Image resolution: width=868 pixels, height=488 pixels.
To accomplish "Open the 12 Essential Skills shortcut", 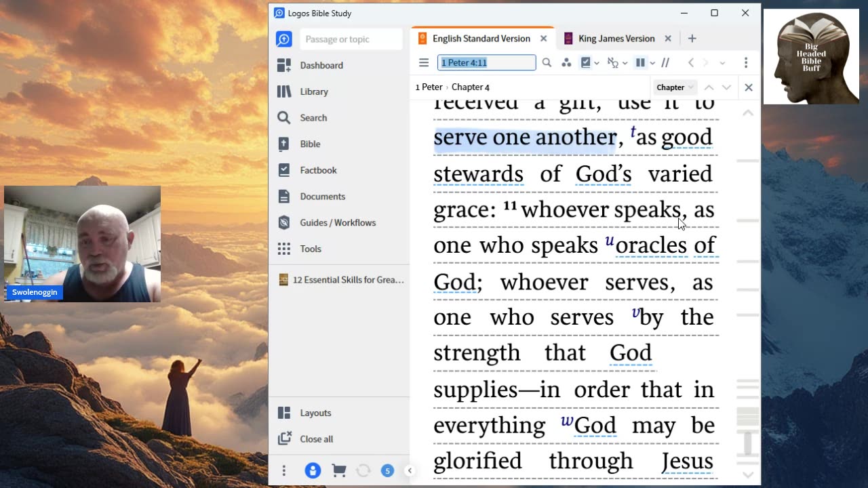I will (341, 279).
